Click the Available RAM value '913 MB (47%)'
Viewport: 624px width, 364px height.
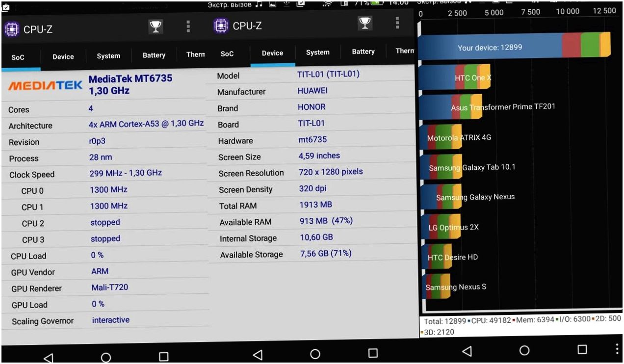click(x=326, y=221)
